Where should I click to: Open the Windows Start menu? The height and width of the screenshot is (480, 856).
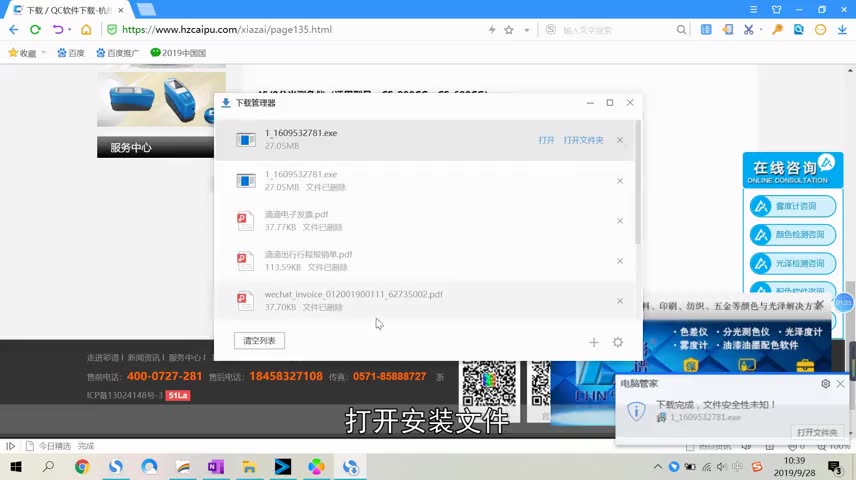pyautogui.click(x=16, y=467)
